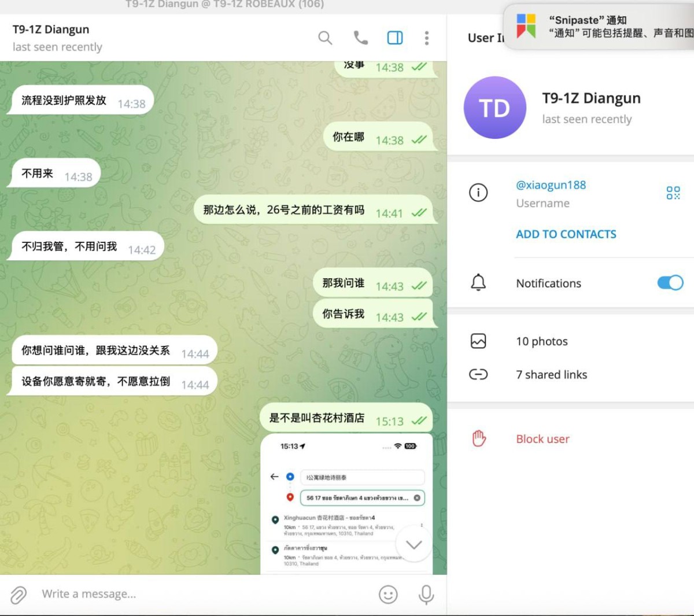Click the Notifications label text
Viewport: 694px width, 616px height.
548,283
